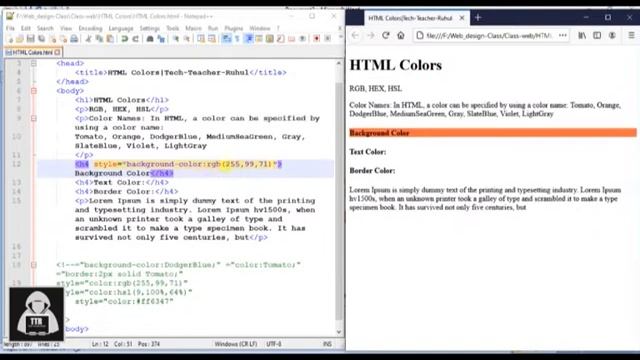The width and height of the screenshot is (640, 360).
Task: Toggle the Indent Guide button
Action: pos(248,39)
